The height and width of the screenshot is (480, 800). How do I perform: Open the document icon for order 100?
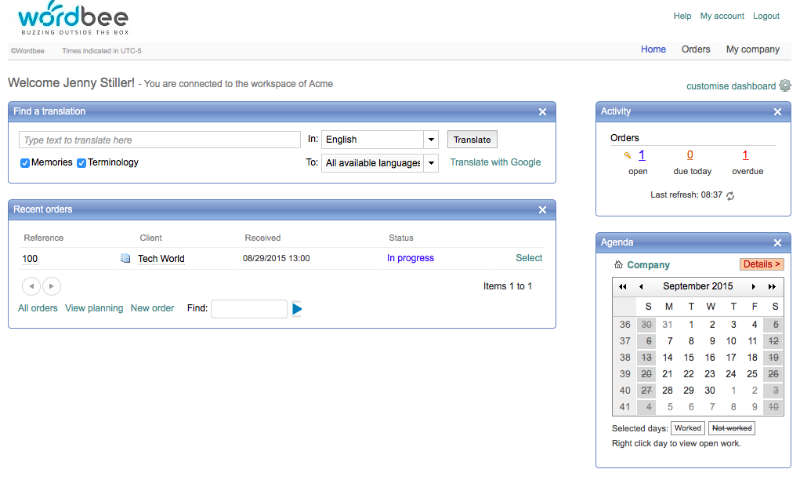126,259
